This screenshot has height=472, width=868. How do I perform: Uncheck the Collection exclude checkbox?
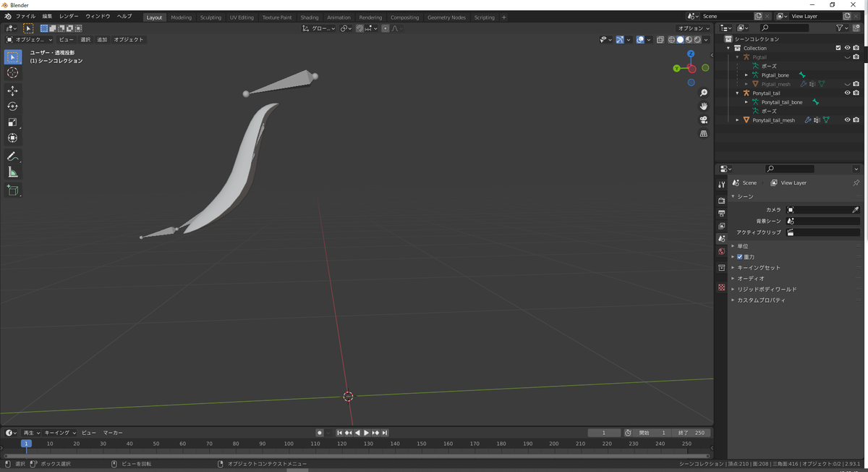(838, 48)
